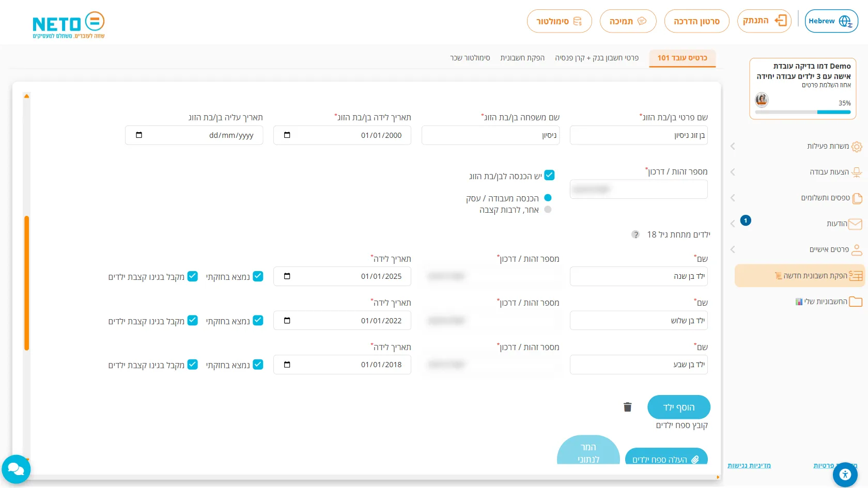
Task: Expand the הודעות sidebar section
Action: [x=733, y=224]
